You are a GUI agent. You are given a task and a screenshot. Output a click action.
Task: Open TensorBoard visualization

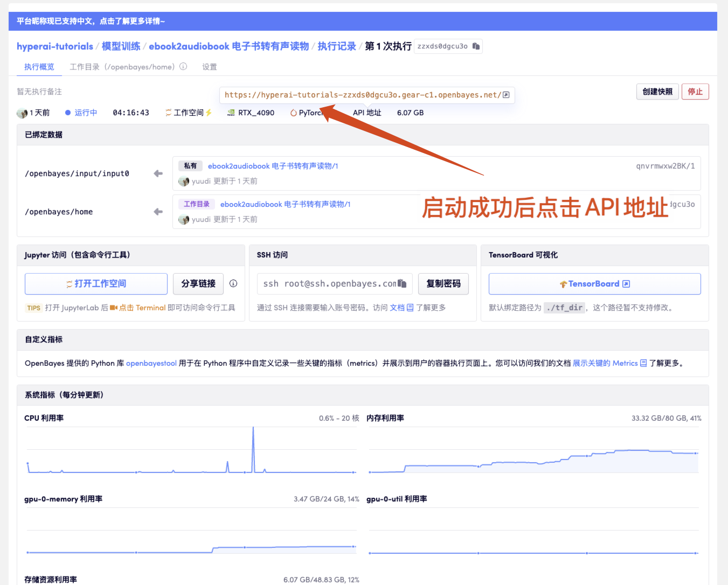(594, 284)
